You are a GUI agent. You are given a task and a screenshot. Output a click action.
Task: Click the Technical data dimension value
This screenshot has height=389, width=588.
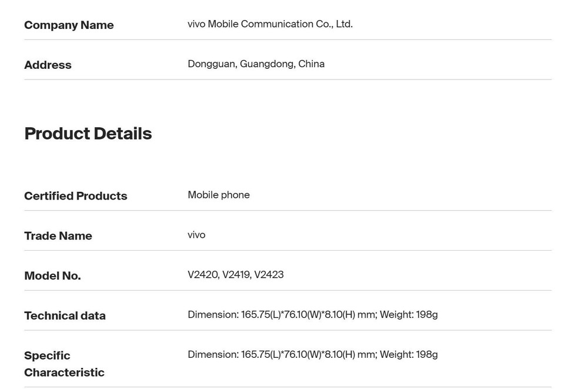pyautogui.click(x=282, y=315)
